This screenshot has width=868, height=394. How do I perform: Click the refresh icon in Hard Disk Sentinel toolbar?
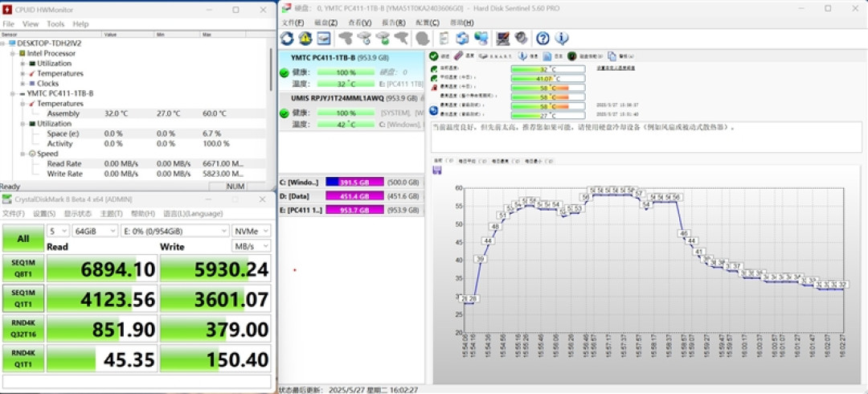point(287,39)
